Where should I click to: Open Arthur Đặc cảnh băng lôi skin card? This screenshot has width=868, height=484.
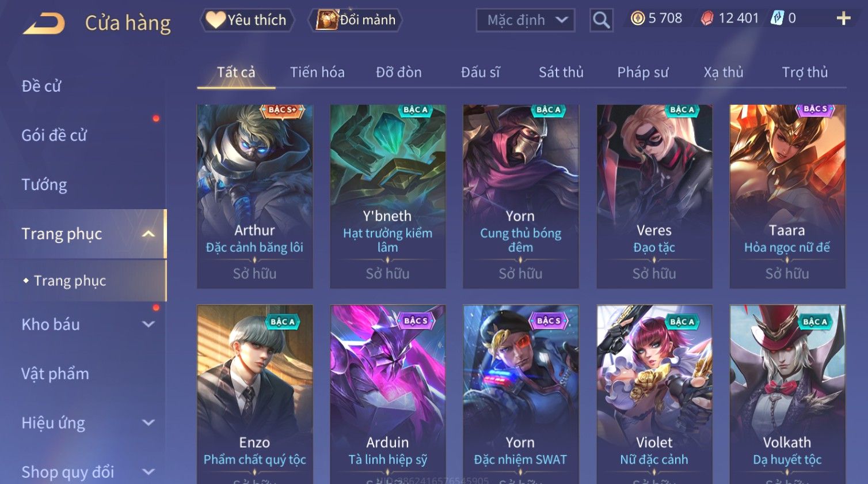[255, 196]
